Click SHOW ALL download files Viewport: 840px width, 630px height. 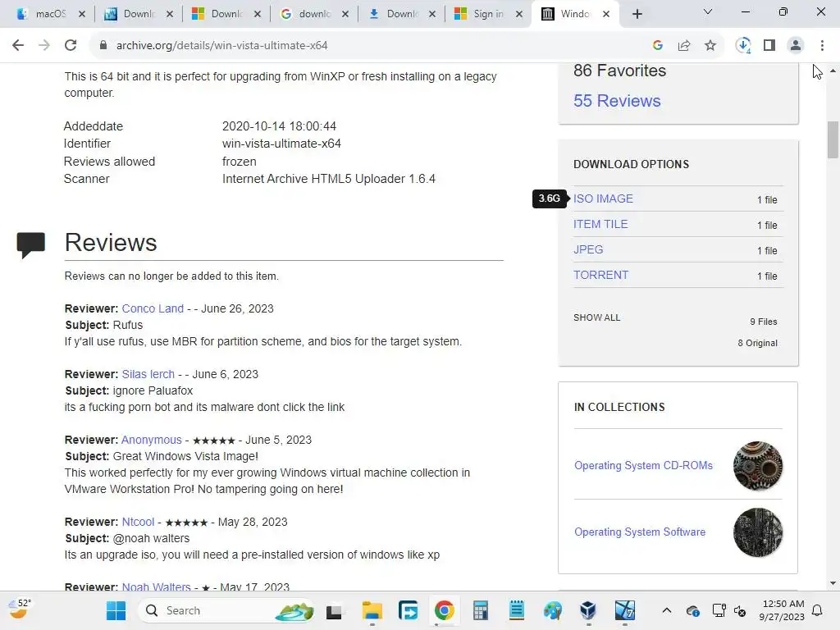pos(596,317)
